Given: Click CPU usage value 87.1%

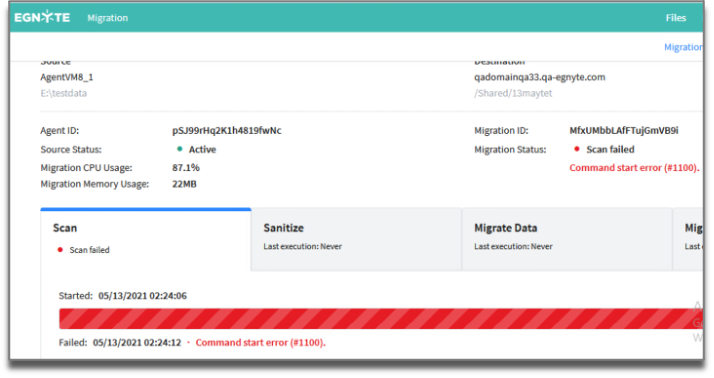Looking at the screenshot, I should pos(186,168).
